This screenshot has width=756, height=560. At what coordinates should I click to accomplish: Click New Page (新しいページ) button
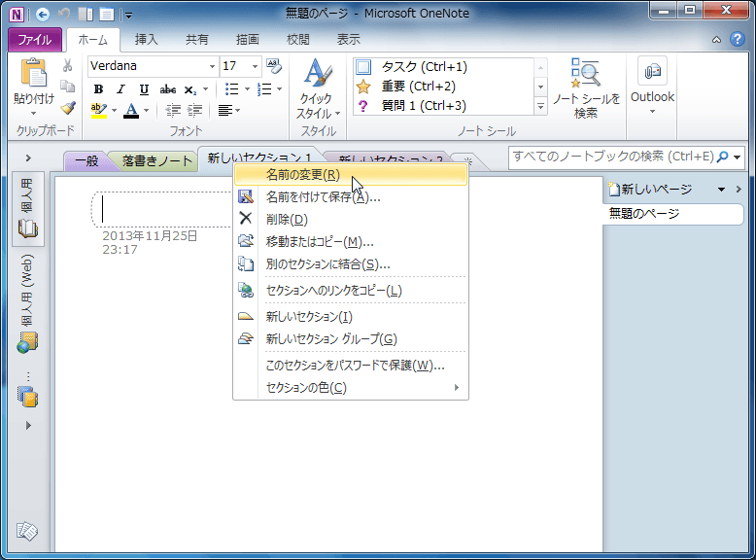(651, 189)
